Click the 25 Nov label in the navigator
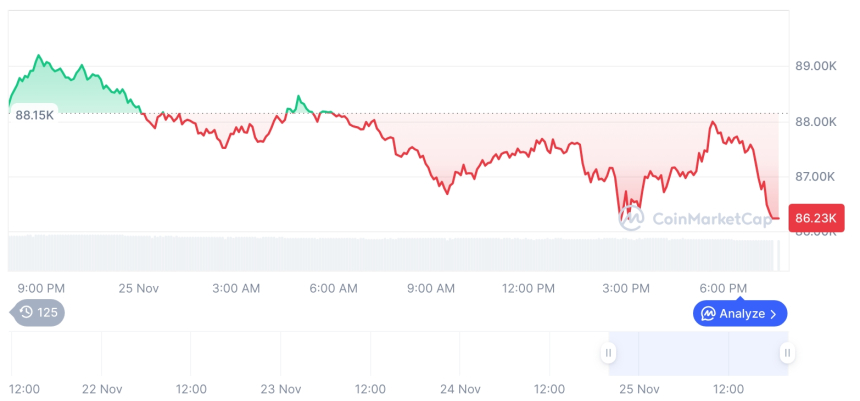 tap(639, 388)
